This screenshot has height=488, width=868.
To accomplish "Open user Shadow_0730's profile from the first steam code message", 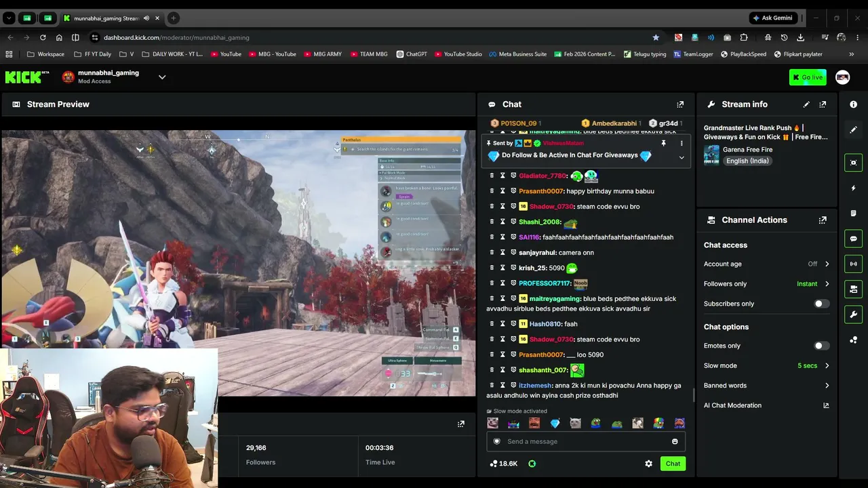I will coord(551,207).
